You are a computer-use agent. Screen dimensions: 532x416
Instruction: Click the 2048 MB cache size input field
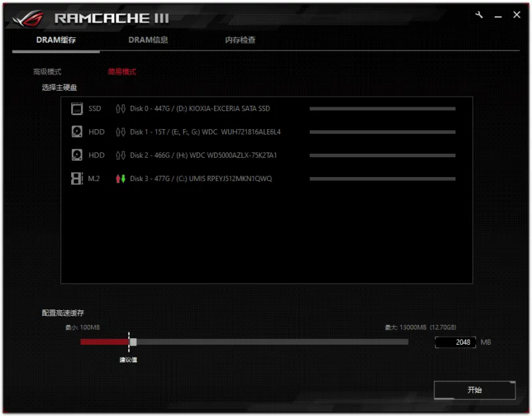(456, 342)
